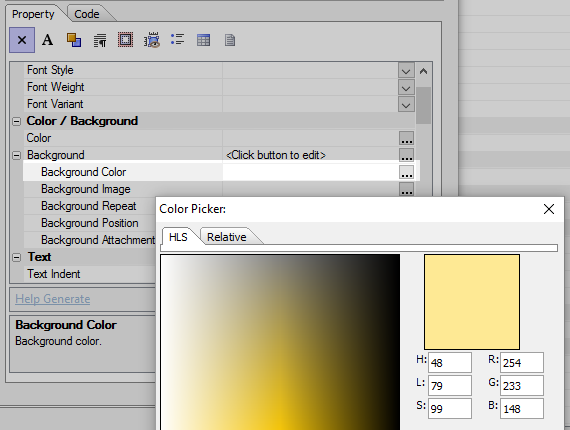The height and width of the screenshot is (430, 570).
Task: Click the Background Color ellipsis button
Action: 406,172
